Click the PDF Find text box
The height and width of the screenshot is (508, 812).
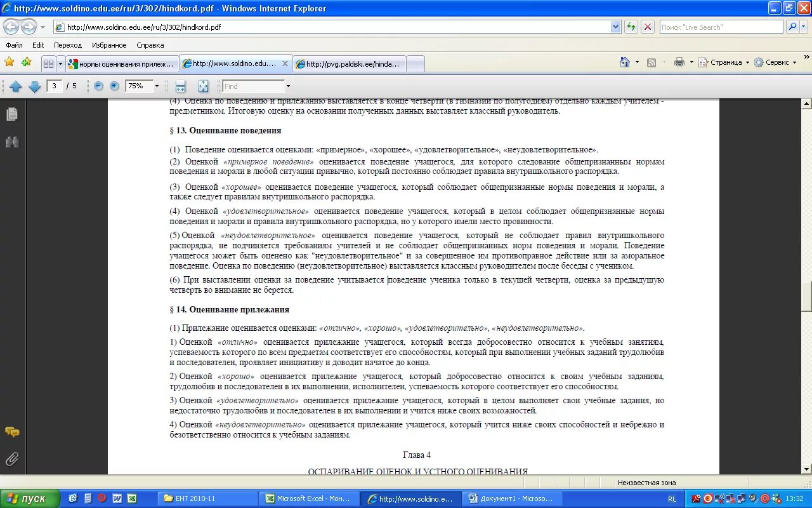point(253,86)
